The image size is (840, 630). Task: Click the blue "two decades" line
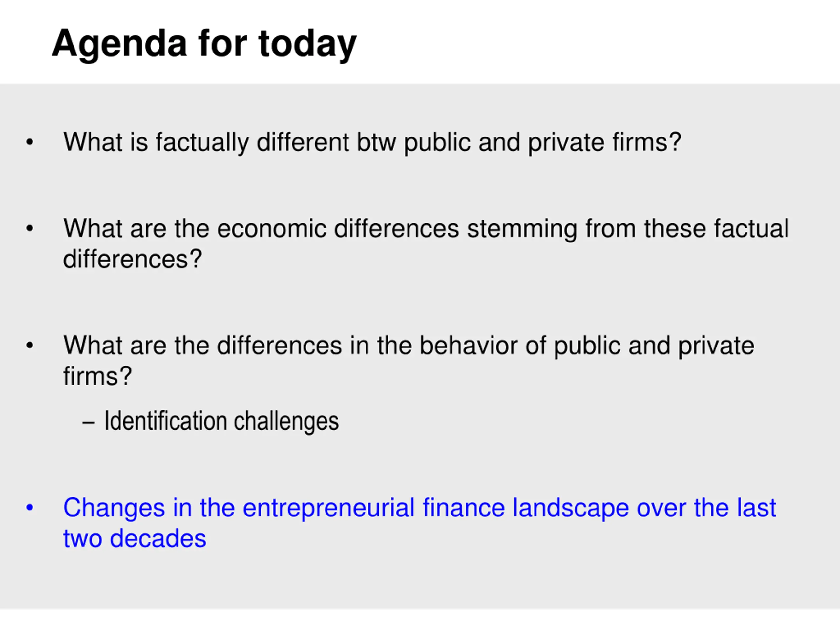(135, 538)
